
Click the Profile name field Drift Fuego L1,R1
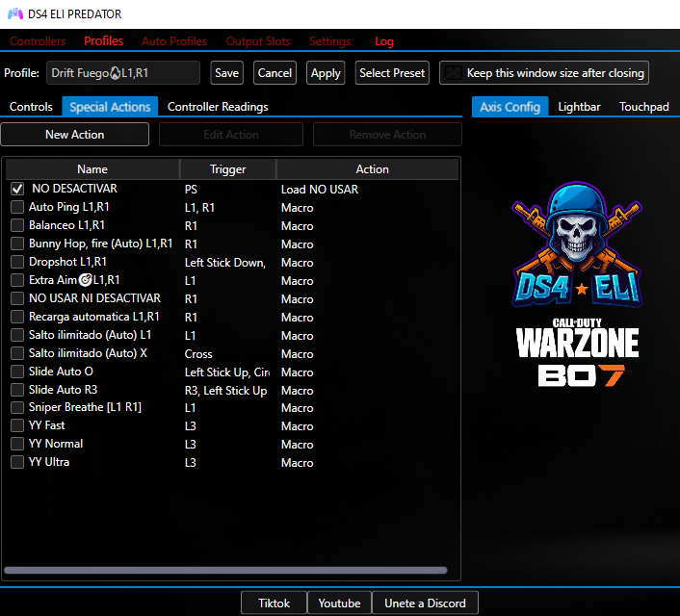click(123, 73)
